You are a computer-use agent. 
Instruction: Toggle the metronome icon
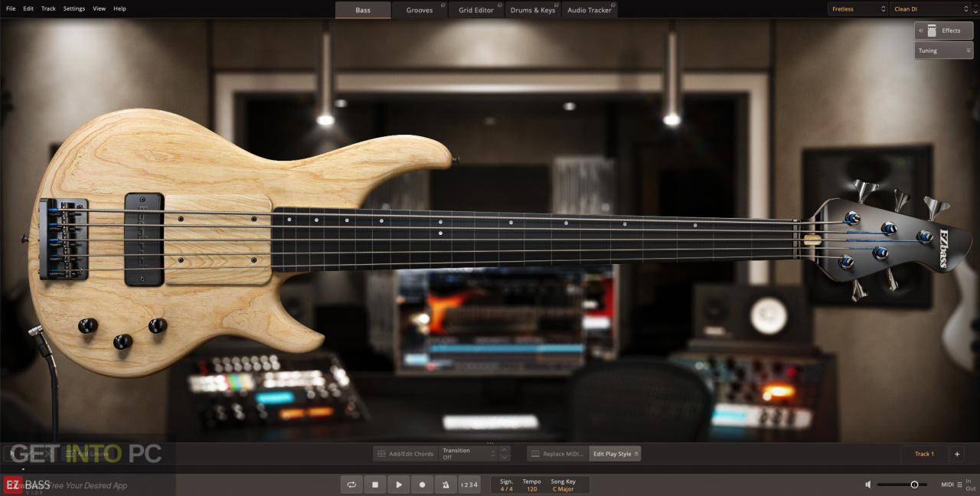pyautogui.click(x=445, y=485)
